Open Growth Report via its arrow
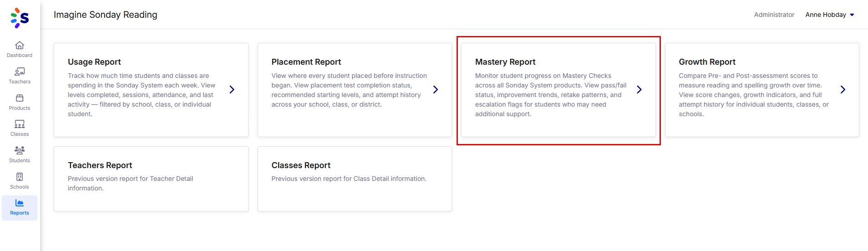This screenshot has height=251, width=868. pyautogui.click(x=843, y=90)
